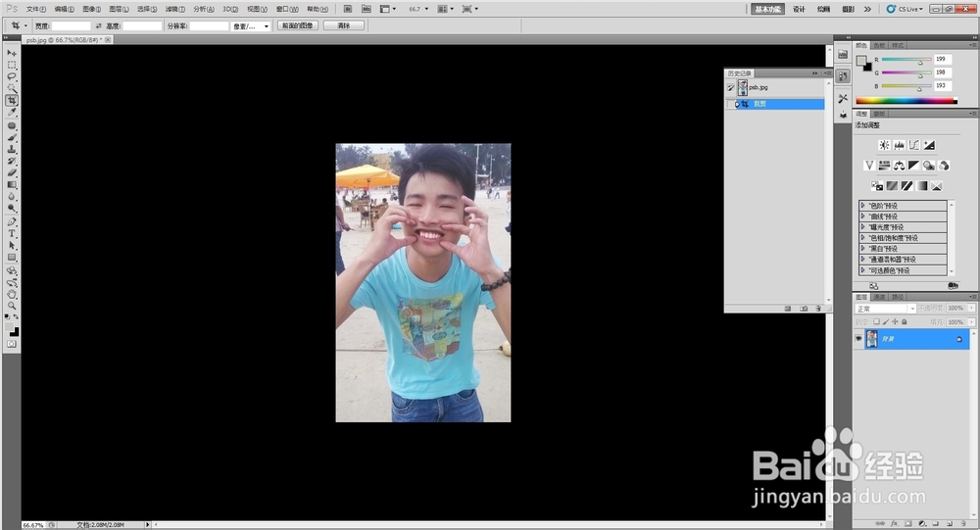Select the Quick Selection tool

[12, 89]
